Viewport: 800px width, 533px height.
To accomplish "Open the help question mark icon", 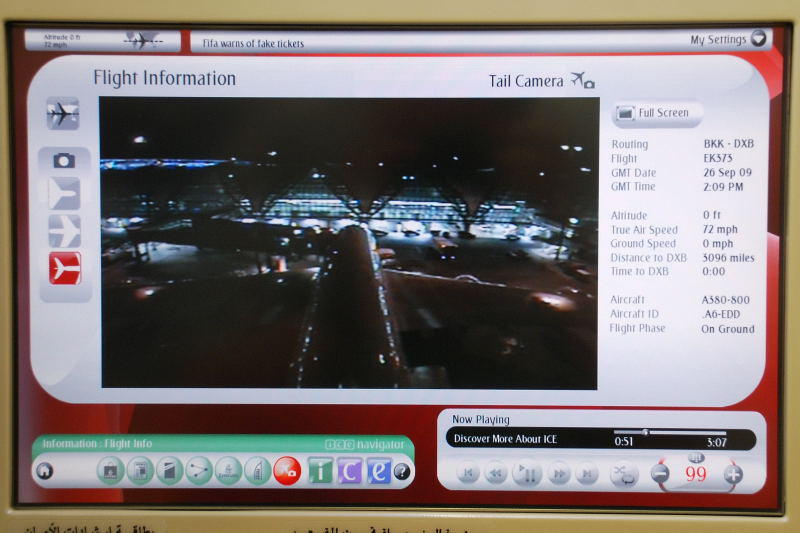I will click(x=402, y=472).
